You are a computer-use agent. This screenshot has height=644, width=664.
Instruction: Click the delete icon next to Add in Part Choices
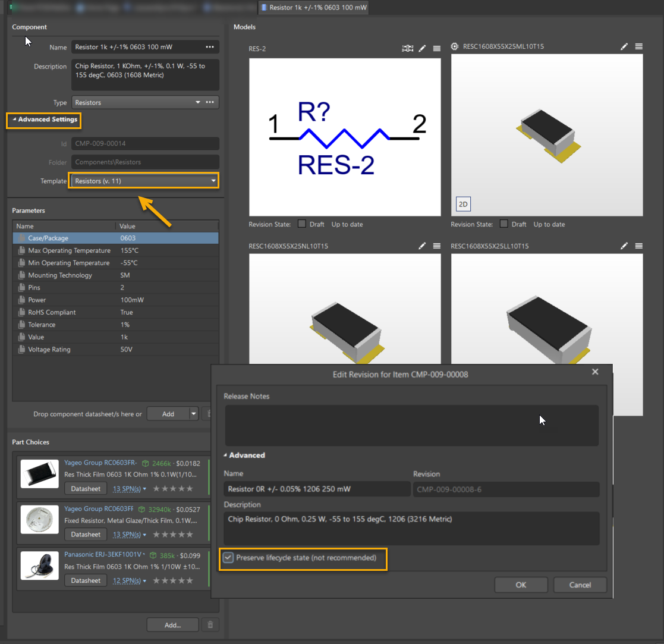pos(210,624)
